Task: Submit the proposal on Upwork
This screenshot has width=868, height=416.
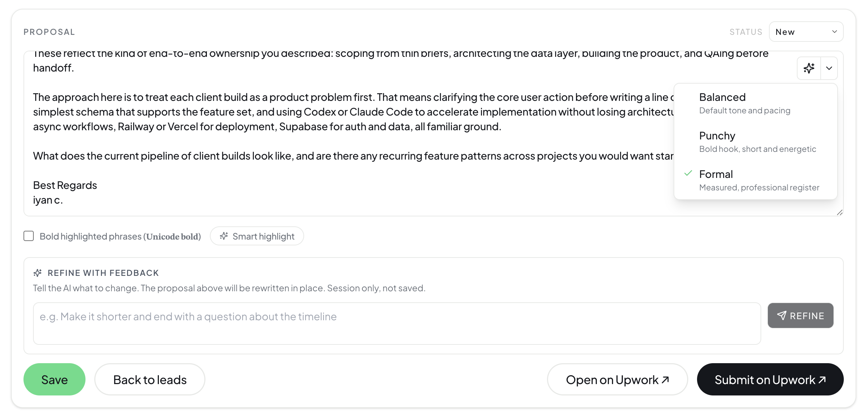Action: tap(770, 380)
